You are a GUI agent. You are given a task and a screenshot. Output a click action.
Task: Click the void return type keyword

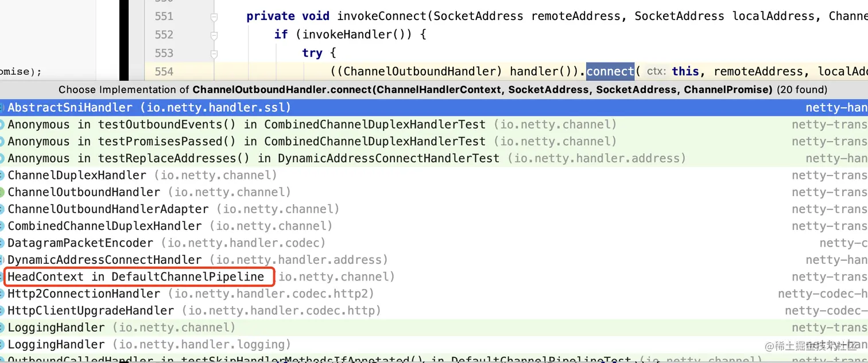click(x=316, y=17)
